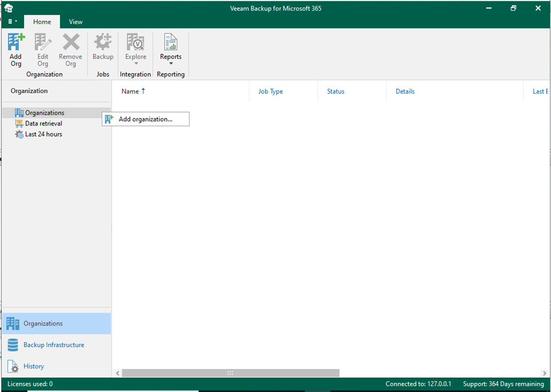The height and width of the screenshot is (392, 551).
Task: Sort by the Name column header
Action: [130, 92]
